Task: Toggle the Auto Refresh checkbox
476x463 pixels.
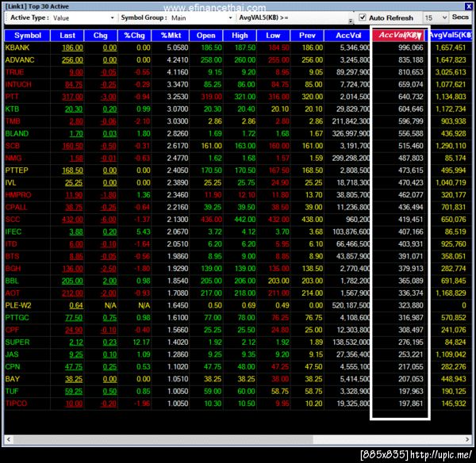Action: [x=363, y=17]
